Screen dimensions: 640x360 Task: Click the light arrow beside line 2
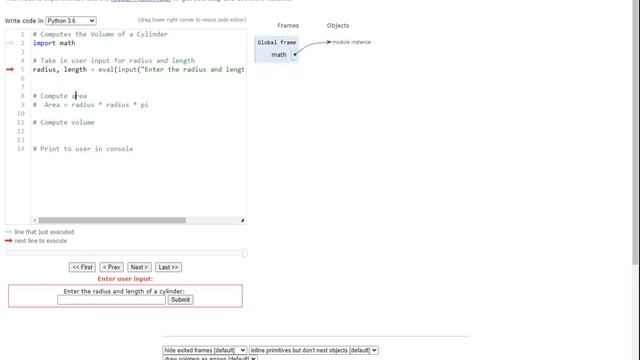[x=10, y=43]
